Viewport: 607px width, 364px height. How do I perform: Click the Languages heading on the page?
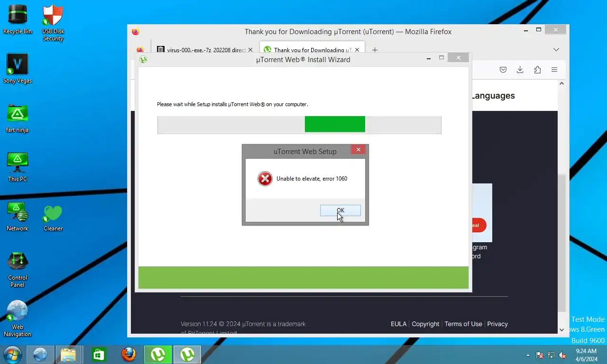(x=493, y=96)
